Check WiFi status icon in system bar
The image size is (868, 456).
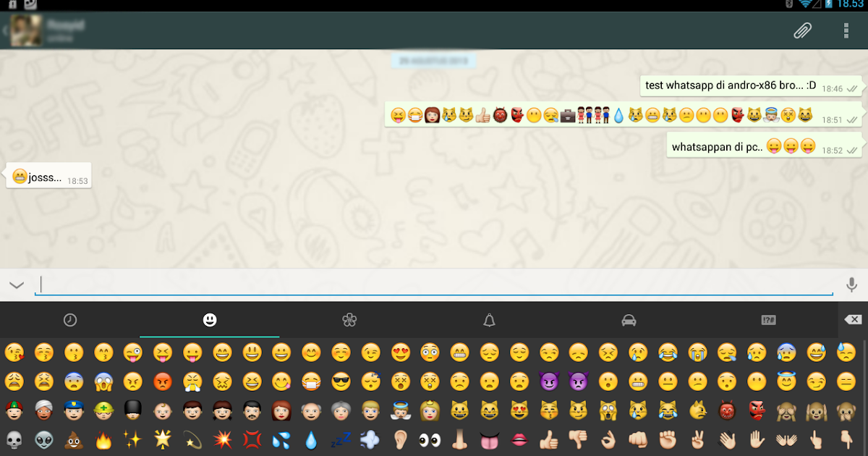coord(805,4)
